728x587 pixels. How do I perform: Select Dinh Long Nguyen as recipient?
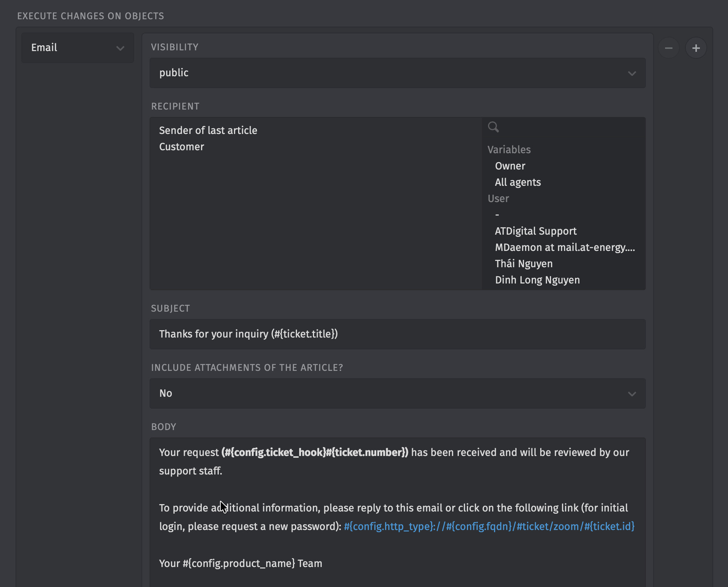pos(537,280)
